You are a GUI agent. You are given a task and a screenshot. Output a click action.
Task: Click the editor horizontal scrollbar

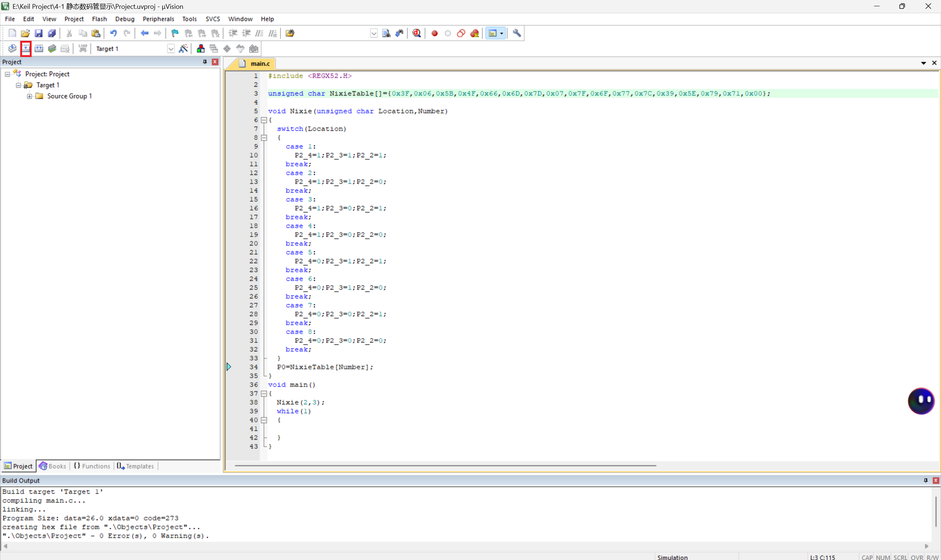[x=445, y=466]
